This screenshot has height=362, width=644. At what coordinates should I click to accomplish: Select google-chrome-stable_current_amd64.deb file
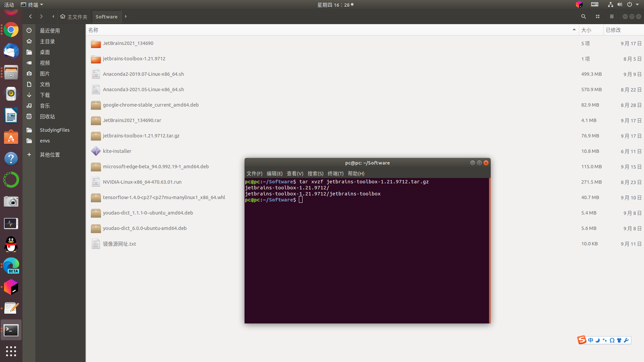[365, 105]
